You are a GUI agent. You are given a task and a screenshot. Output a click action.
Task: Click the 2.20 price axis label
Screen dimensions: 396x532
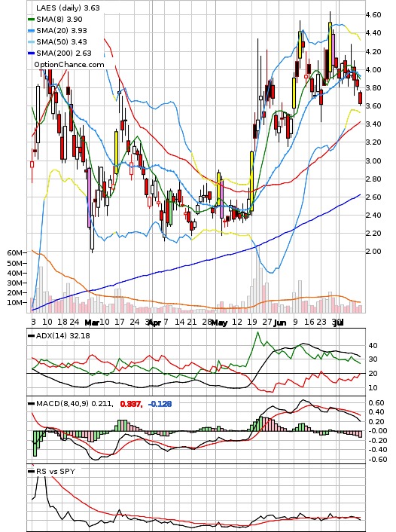pyautogui.click(x=373, y=233)
